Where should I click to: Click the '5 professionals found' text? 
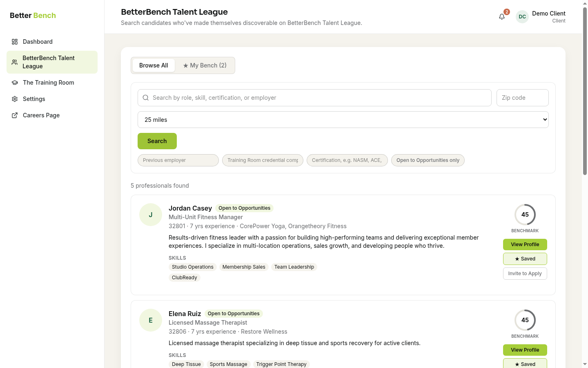(x=160, y=186)
